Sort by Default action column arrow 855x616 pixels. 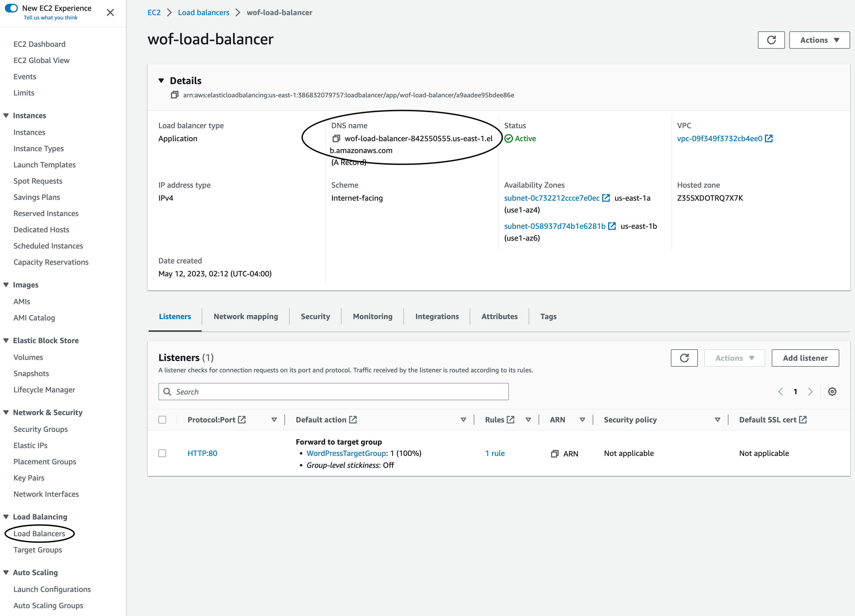(463, 420)
